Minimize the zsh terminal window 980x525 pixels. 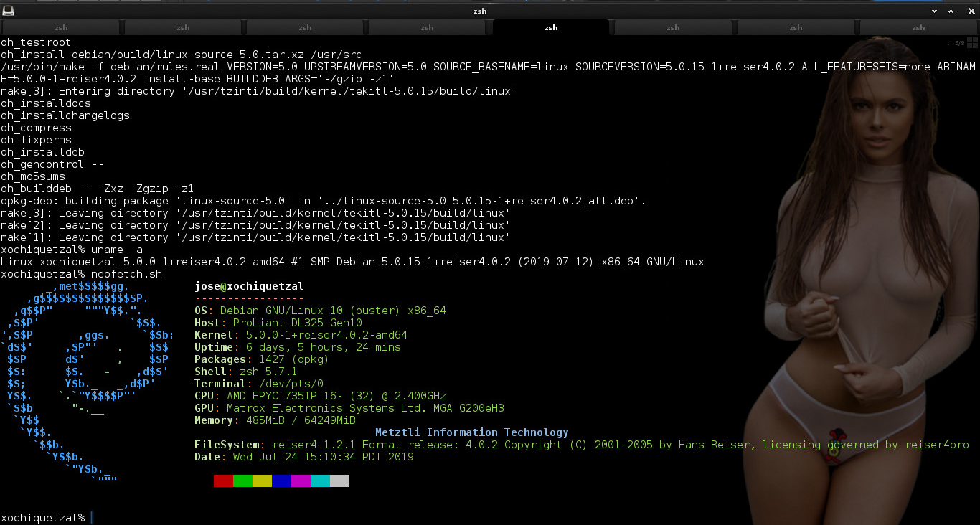coord(937,11)
